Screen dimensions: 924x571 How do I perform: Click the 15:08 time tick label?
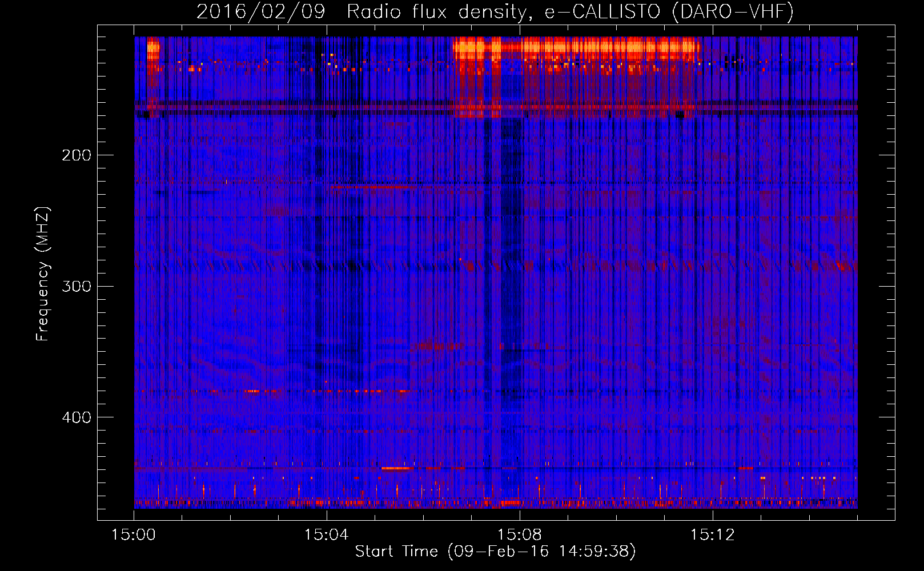tap(519, 535)
